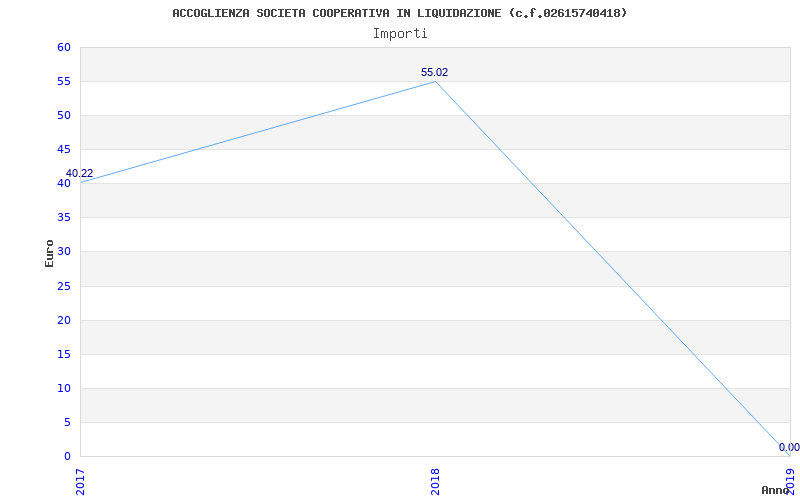Click the 50 y-axis tick label
This screenshot has height=500, width=800.
click(x=64, y=116)
